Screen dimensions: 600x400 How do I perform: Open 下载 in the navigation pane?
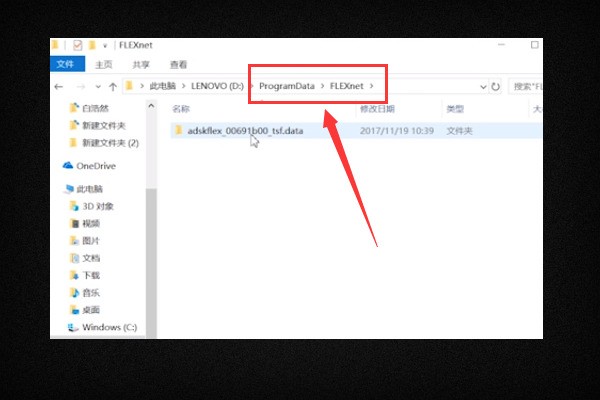[91, 276]
